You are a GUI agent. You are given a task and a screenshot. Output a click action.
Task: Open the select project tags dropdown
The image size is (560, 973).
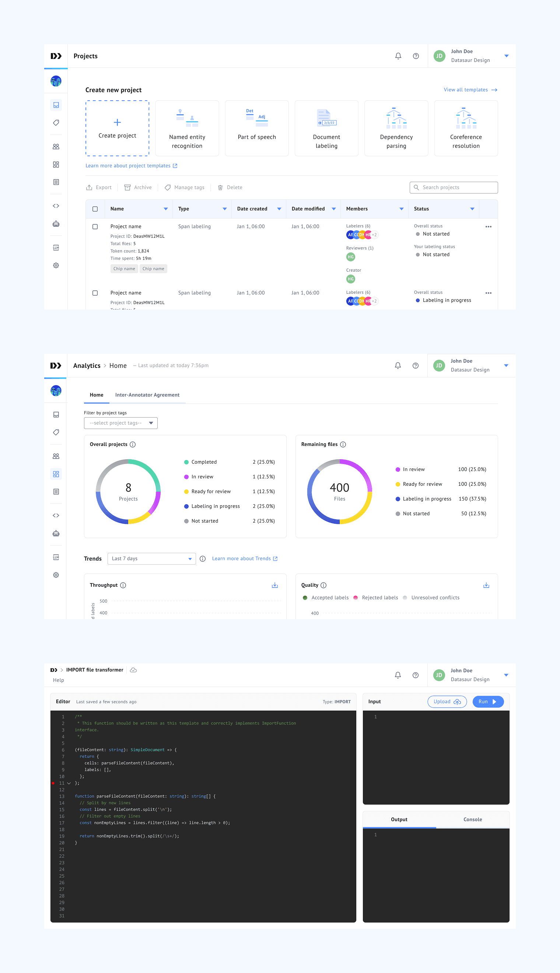pyautogui.click(x=121, y=423)
